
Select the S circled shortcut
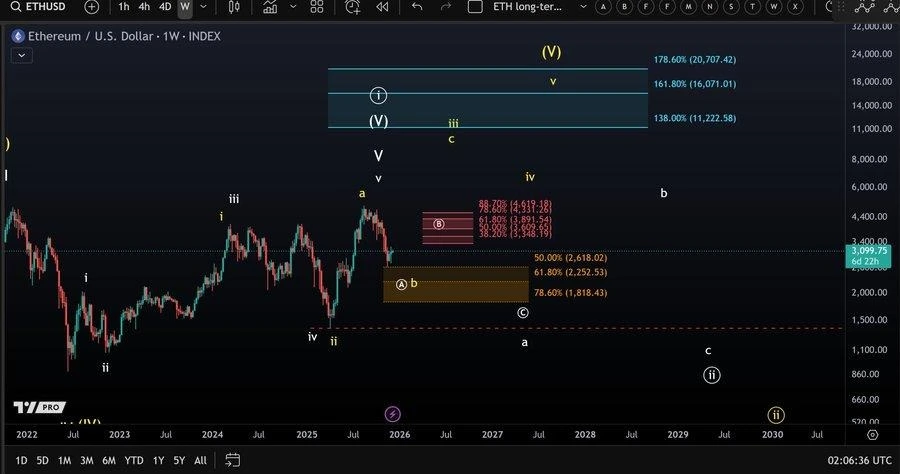731,7
